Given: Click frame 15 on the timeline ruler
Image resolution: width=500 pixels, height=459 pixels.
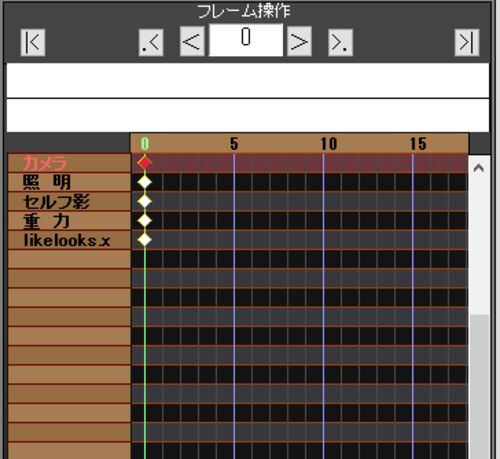Looking at the screenshot, I should pyautogui.click(x=418, y=144).
